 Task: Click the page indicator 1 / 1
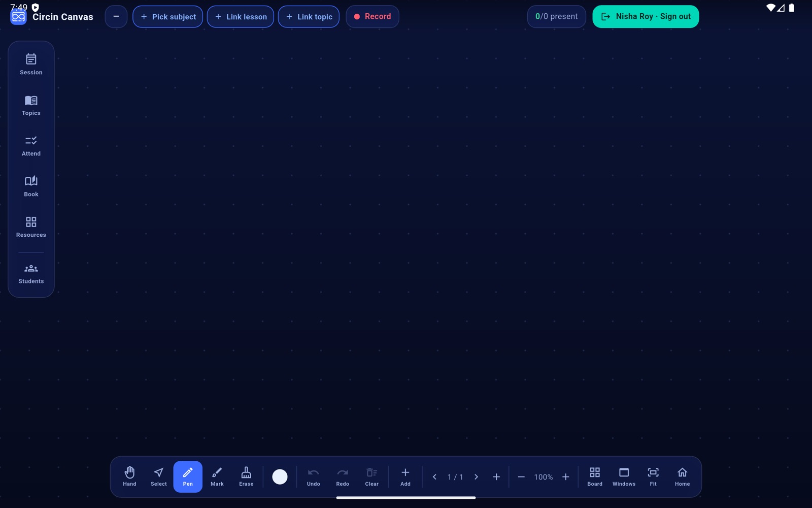pyautogui.click(x=455, y=477)
